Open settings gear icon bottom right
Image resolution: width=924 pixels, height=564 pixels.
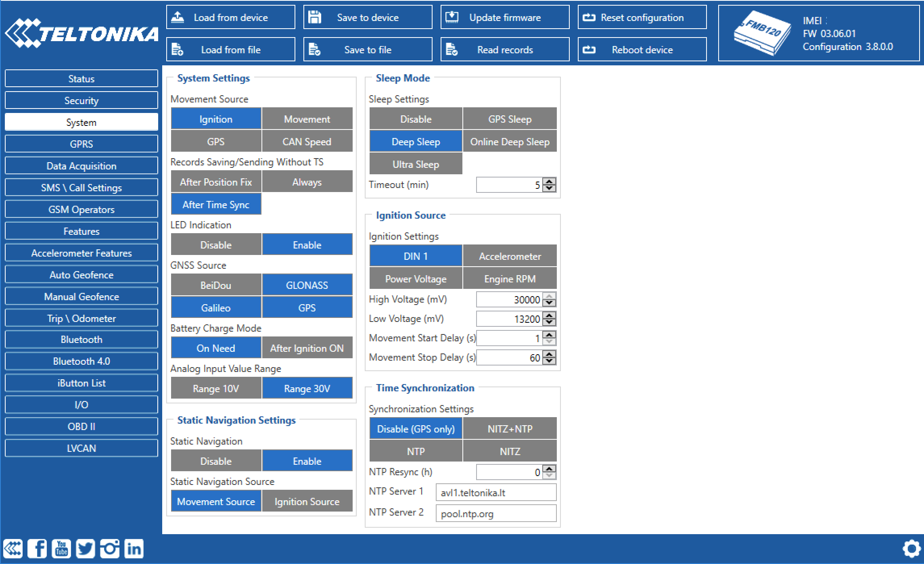click(911, 549)
